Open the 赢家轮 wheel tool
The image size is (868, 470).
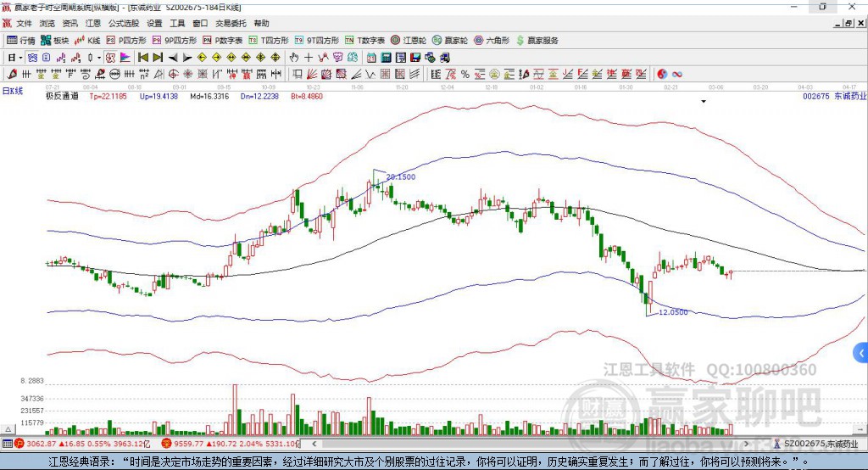click(450, 41)
